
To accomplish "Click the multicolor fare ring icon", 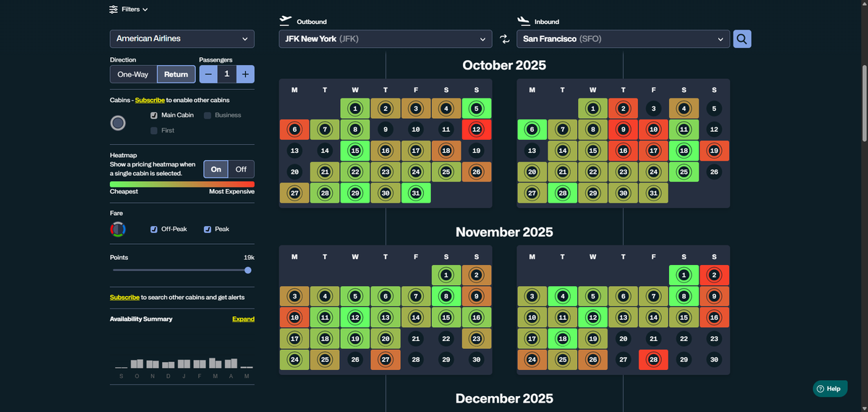I will pos(118,230).
